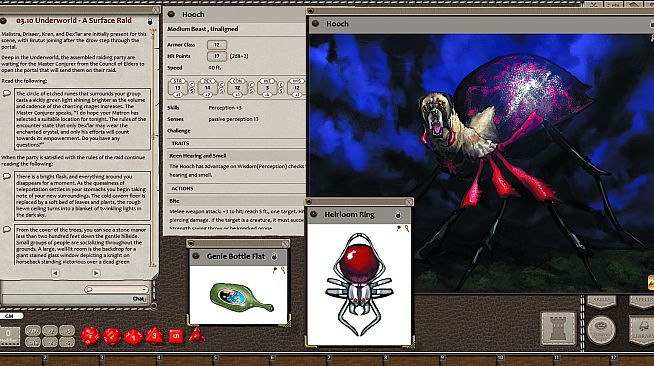Toggle the -5 modifier button

(67, 342)
